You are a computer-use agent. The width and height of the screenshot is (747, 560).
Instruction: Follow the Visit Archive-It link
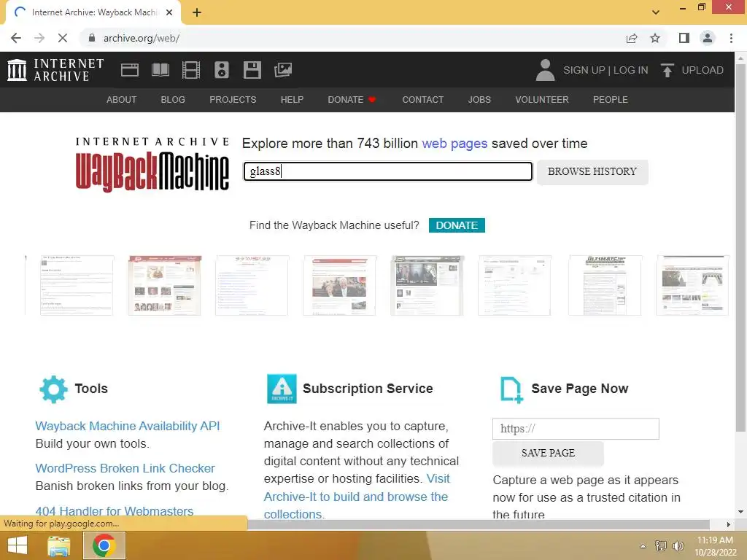coord(356,497)
